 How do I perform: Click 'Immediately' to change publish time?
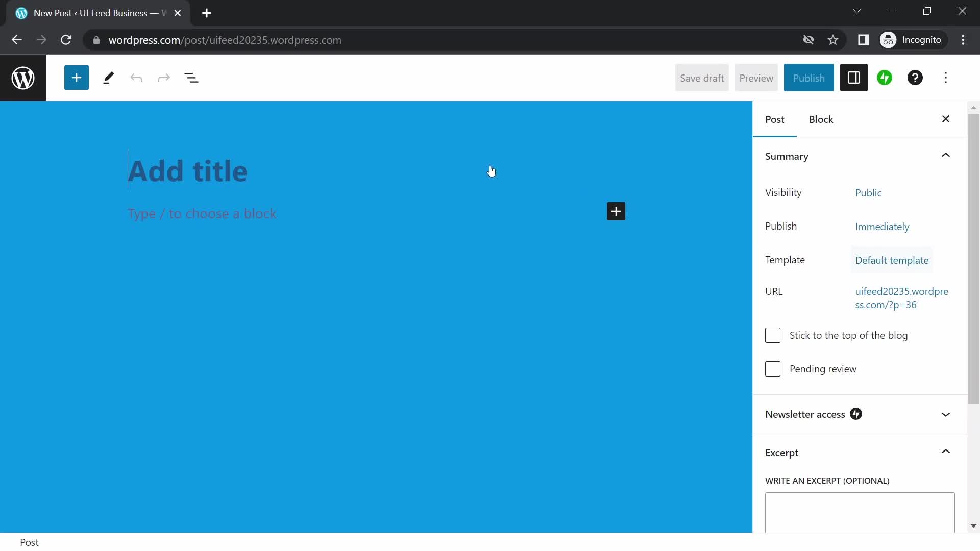(883, 226)
